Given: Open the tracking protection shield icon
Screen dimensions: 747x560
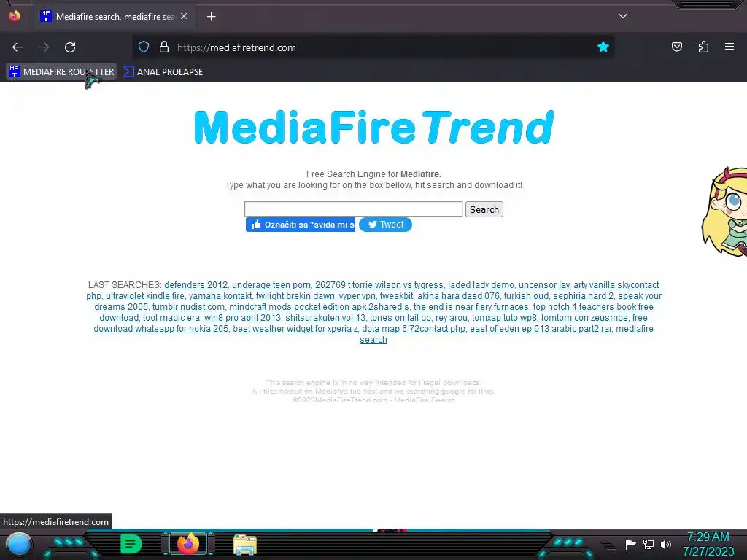Looking at the screenshot, I should (x=144, y=47).
